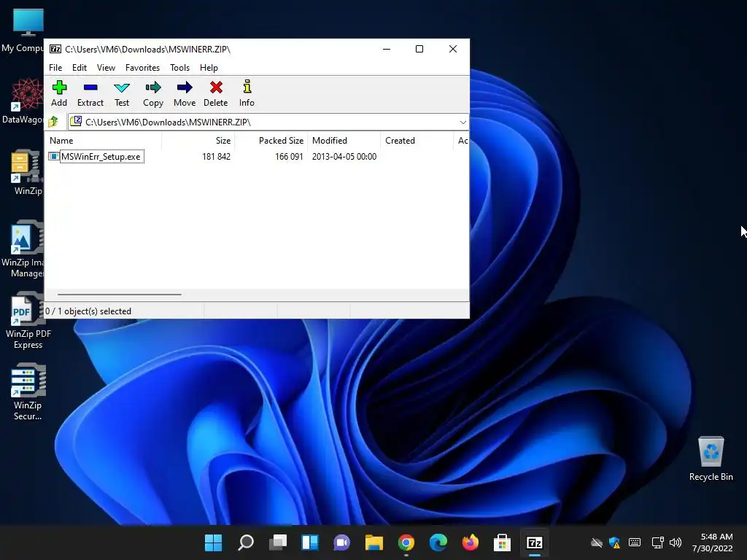The width and height of the screenshot is (747, 560).
Task: Open the Help menu
Action: click(x=209, y=68)
